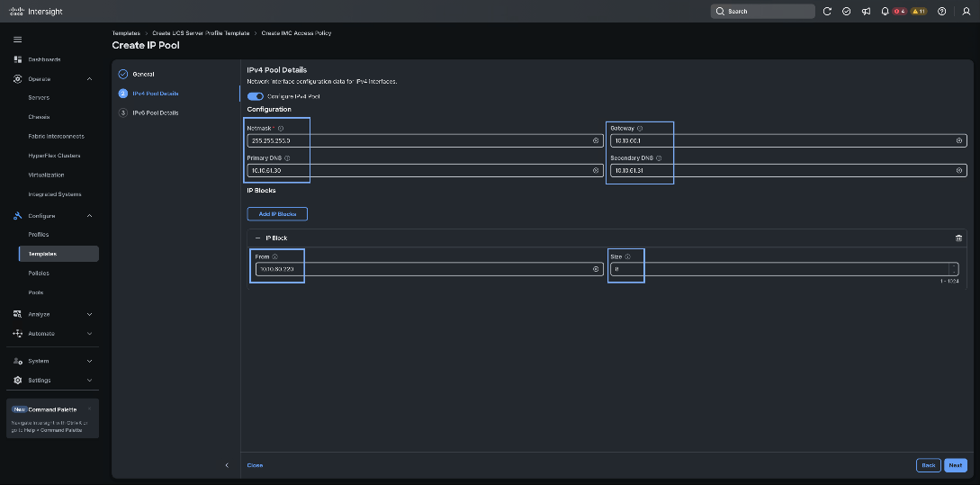The height and width of the screenshot is (485, 980).
Task: Clear the Netmask field value
Action: click(596, 140)
